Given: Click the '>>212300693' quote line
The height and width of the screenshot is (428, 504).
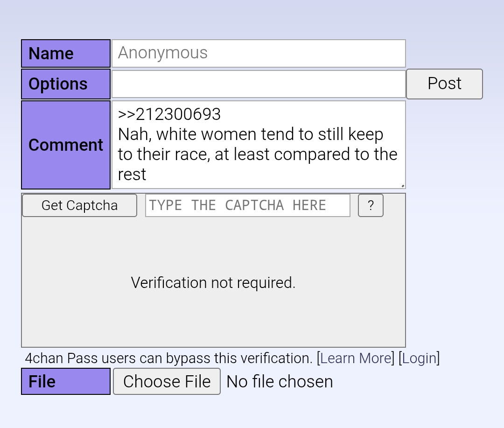Looking at the screenshot, I should coord(169,114).
